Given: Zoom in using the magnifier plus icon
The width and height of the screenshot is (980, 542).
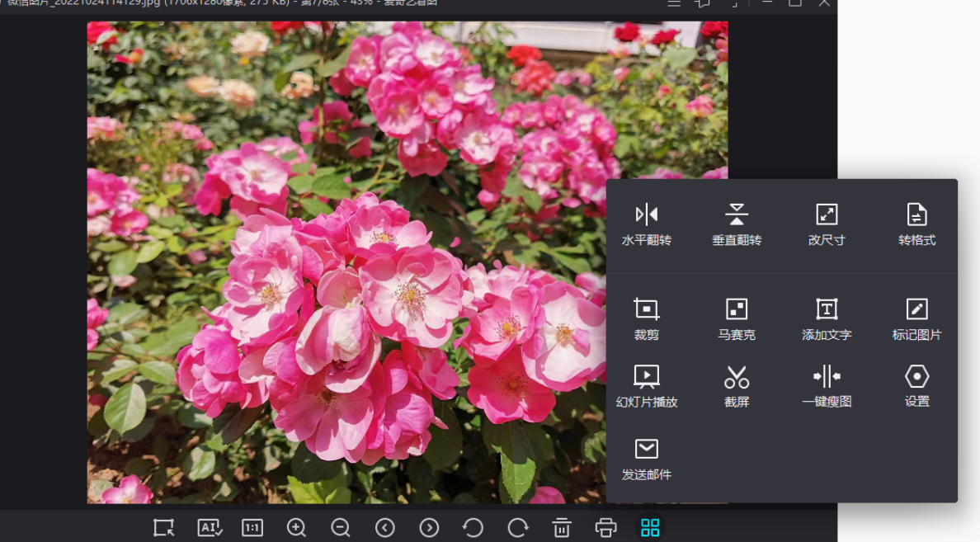Looking at the screenshot, I should point(296,528).
